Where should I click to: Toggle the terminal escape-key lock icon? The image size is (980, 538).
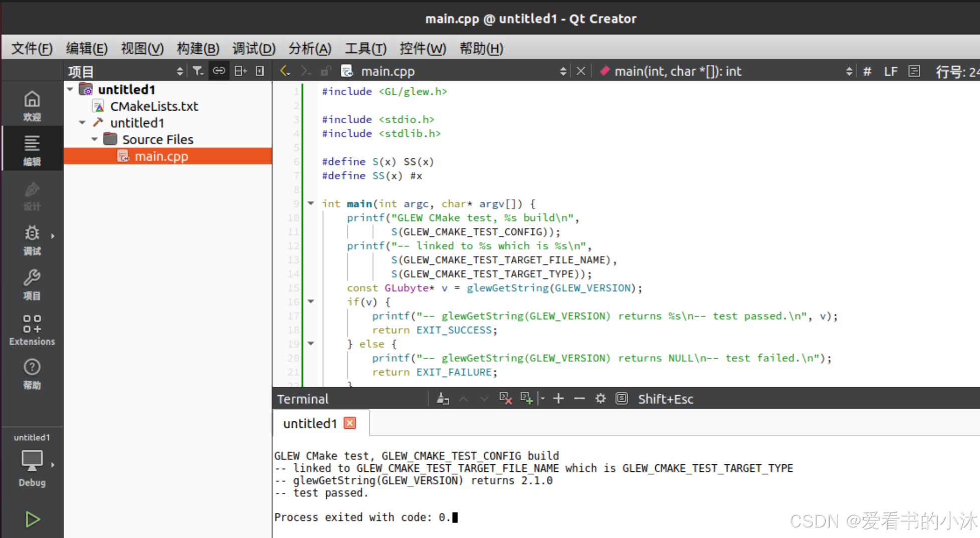(x=622, y=399)
